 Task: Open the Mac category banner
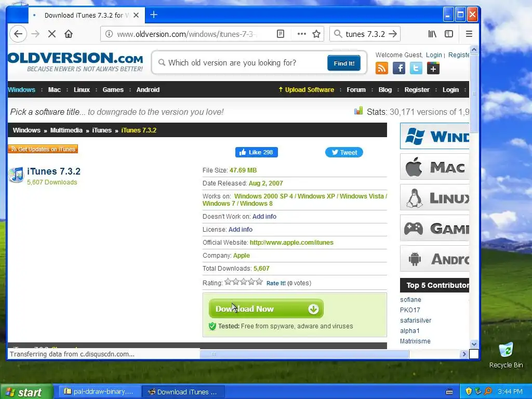(x=435, y=167)
